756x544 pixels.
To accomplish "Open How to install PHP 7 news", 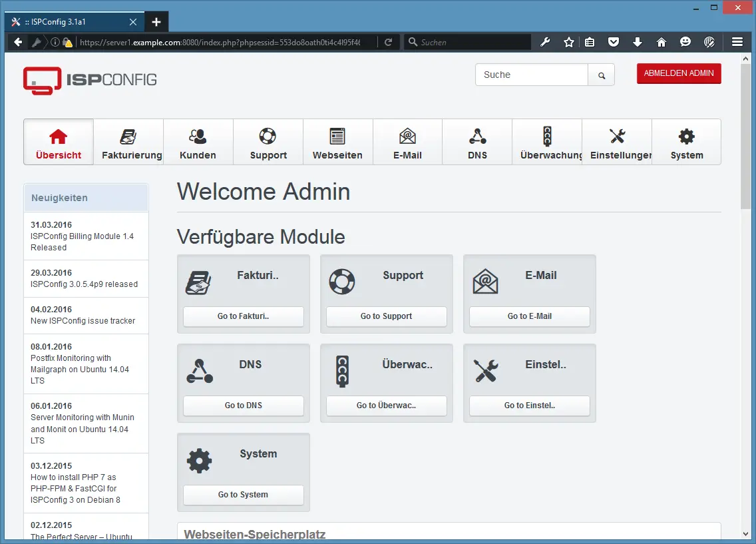I will 75,489.
